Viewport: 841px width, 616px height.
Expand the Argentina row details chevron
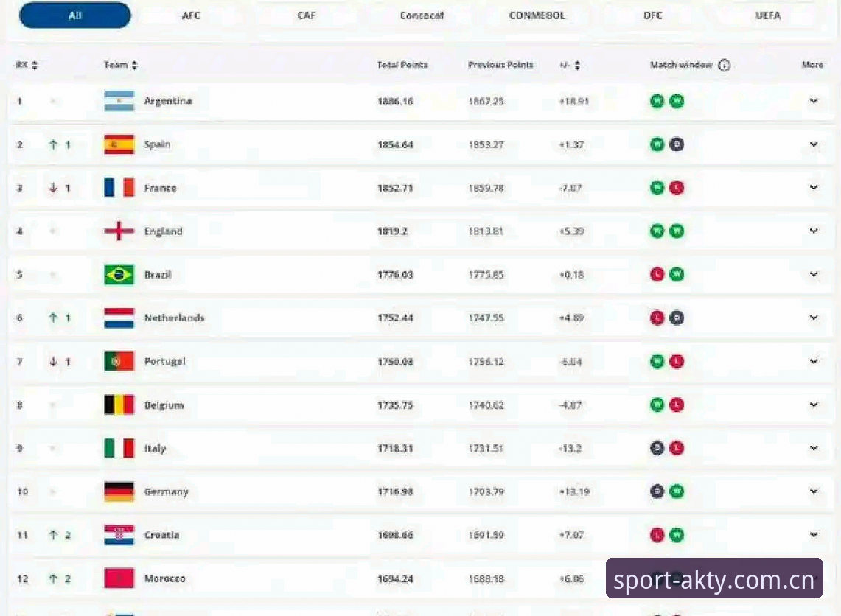click(814, 101)
